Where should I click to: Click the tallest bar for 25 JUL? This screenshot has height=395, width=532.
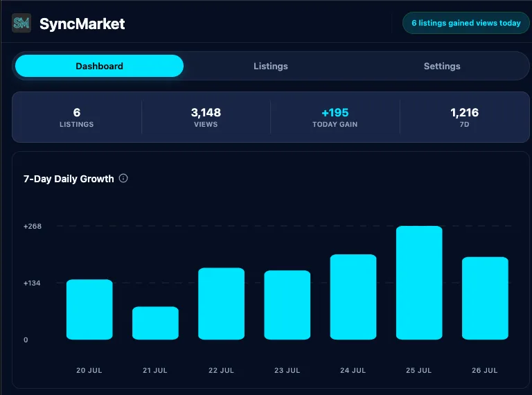pos(419,282)
